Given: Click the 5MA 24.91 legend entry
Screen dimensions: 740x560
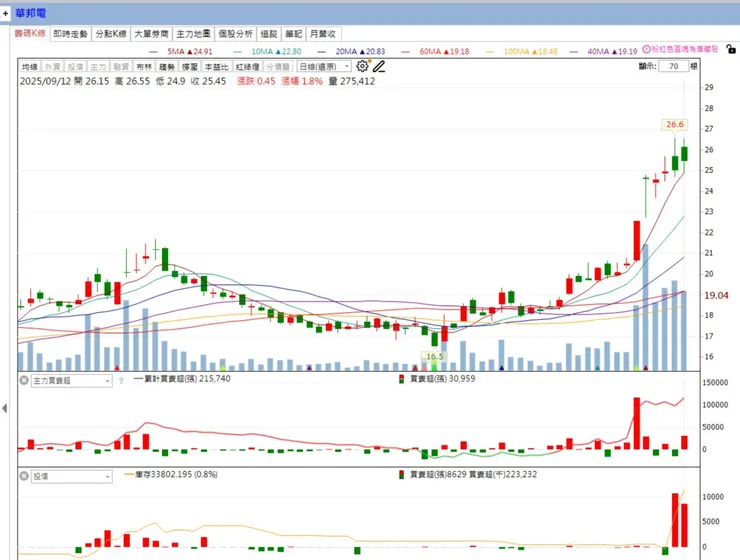Looking at the screenshot, I should pos(181,51).
